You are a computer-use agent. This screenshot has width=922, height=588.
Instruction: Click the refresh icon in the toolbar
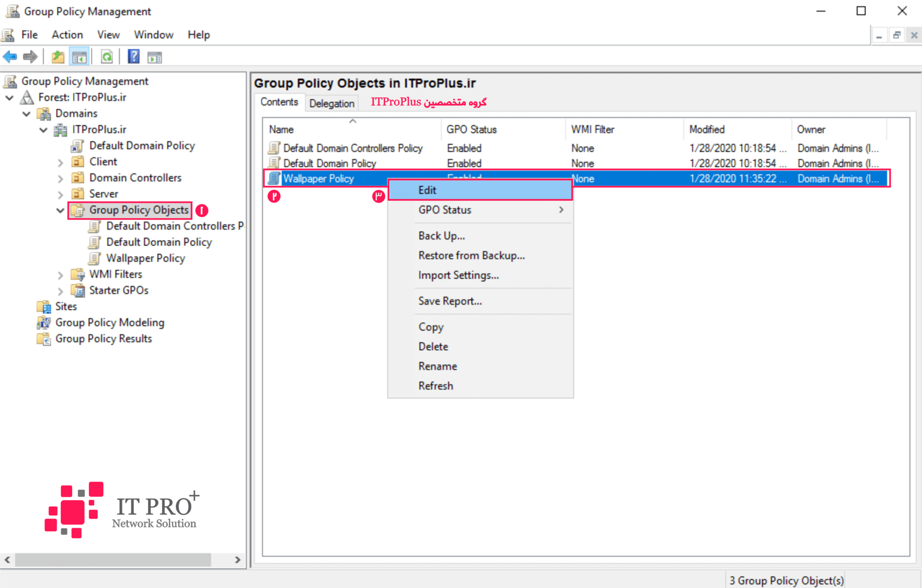click(106, 56)
